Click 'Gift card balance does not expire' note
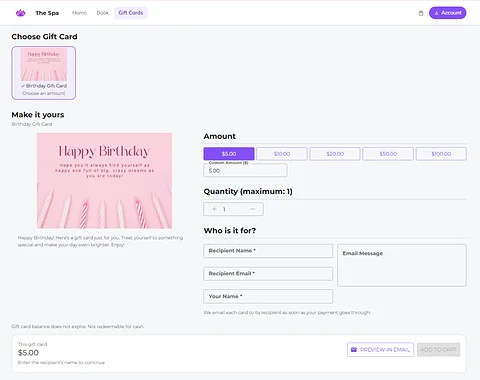The width and height of the screenshot is (480, 380). [78, 326]
